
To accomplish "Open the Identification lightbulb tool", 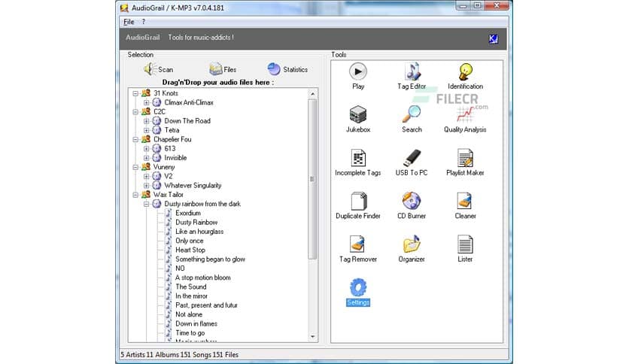I will point(465,76).
